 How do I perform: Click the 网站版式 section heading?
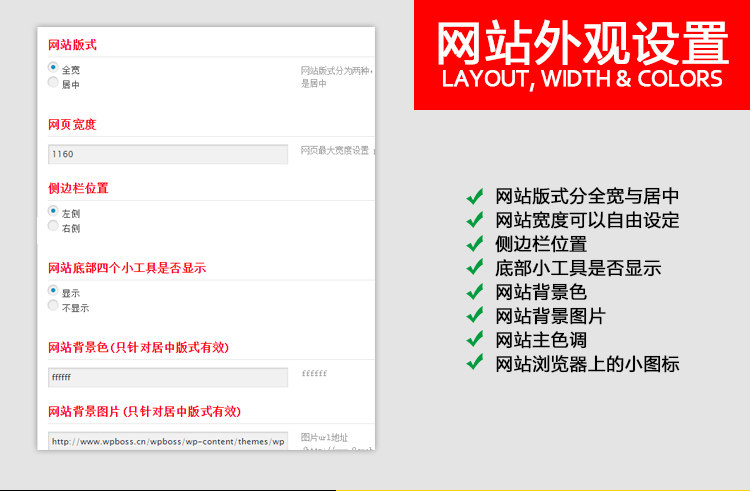[72, 45]
